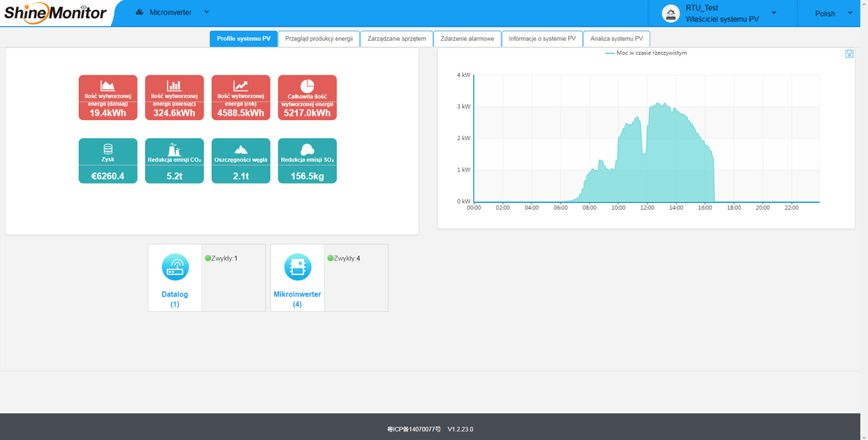The width and height of the screenshot is (868, 440).
Task: Click the Mikroinwerter (4) link
Action: [x=297, y=299]
